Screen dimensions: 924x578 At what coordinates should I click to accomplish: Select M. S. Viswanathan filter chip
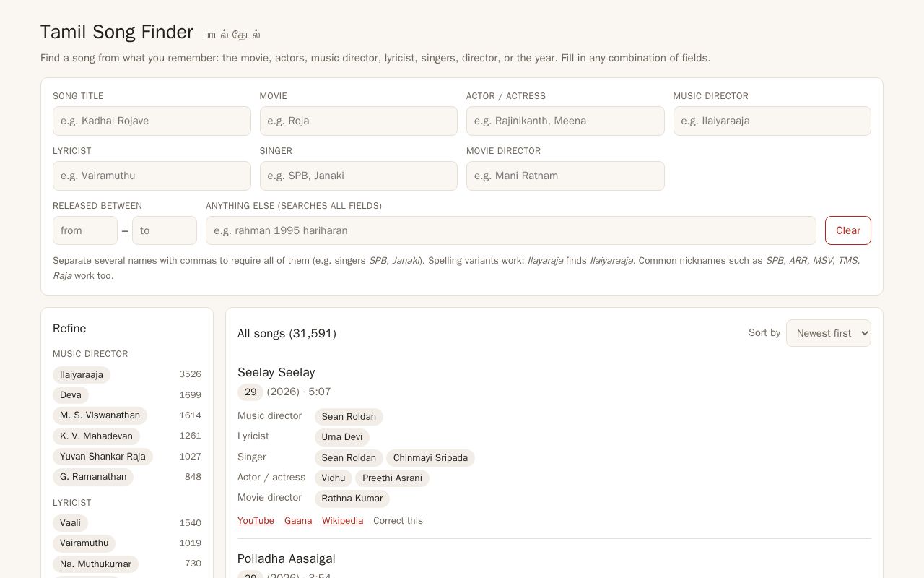pos(100,415)
